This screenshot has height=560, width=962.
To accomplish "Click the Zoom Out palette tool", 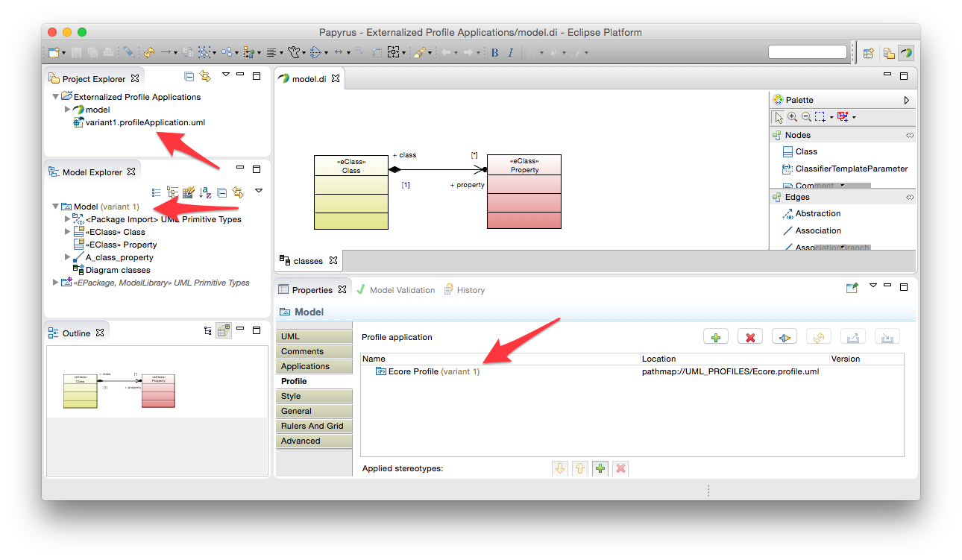I will [806, 117].
